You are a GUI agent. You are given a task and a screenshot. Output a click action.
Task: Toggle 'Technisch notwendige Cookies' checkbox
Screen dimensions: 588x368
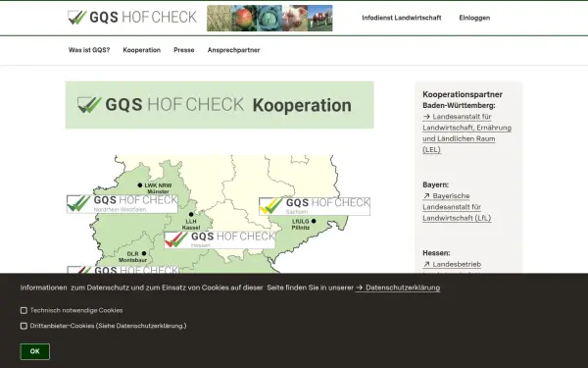coord(24,310)
